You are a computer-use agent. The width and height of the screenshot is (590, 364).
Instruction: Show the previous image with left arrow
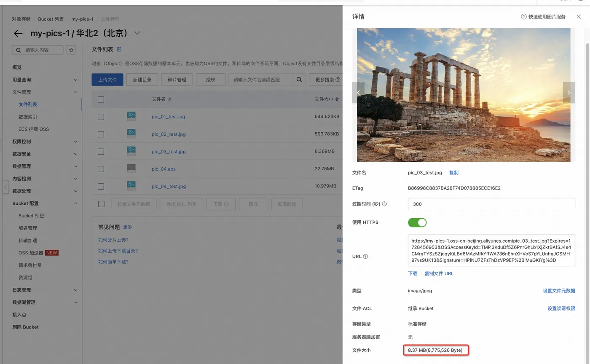coord(358,92)
